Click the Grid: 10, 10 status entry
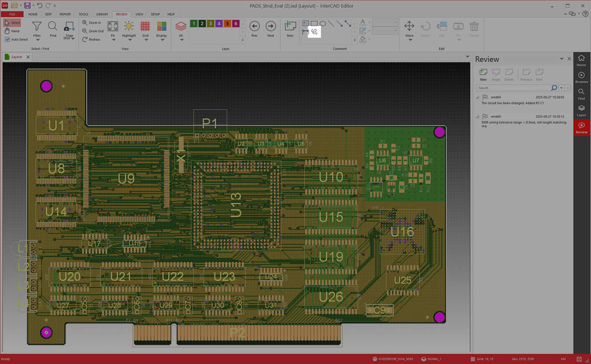The width and height of the screenshot is (591, 364). point(482,359)
